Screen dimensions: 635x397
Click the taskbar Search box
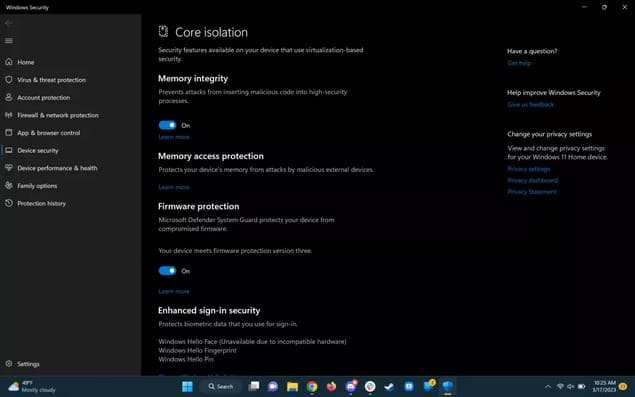[221, 386]
